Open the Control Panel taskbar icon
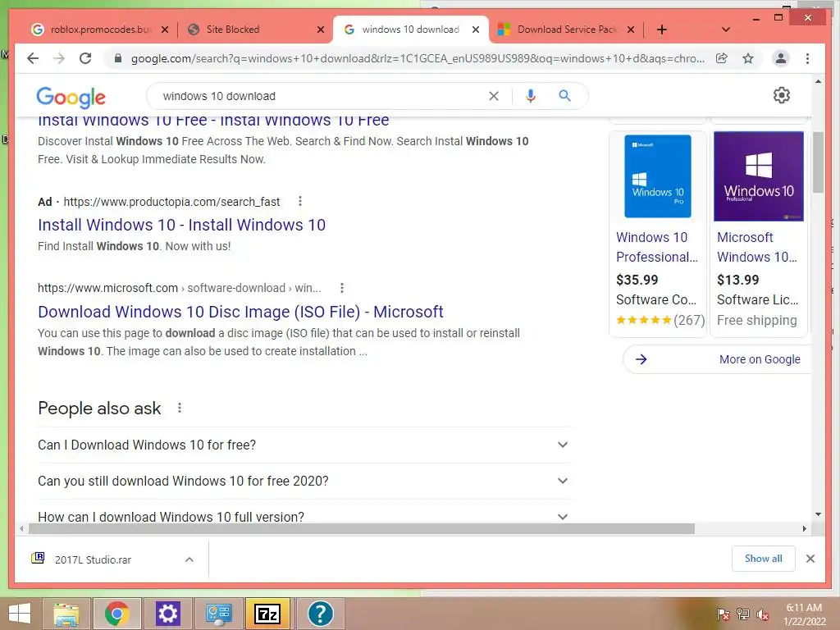The width and height of the screenshot is (840, 630). click(x=218, y=614)
